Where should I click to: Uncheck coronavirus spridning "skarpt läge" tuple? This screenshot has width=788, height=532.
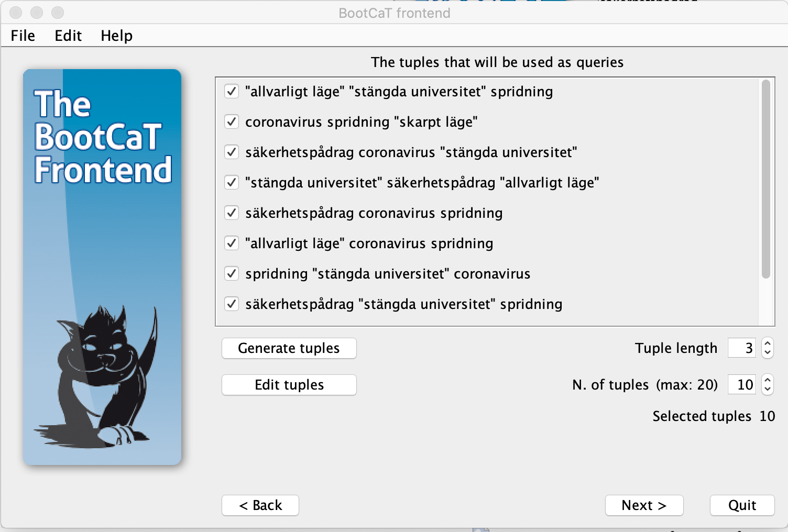point(232,122)
